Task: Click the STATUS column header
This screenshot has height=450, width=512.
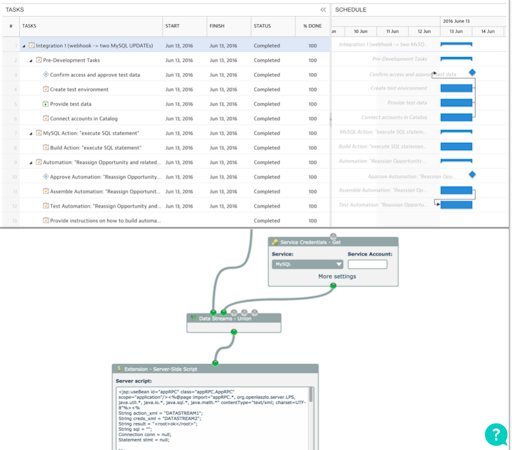Action: click(x=262, y=26)
